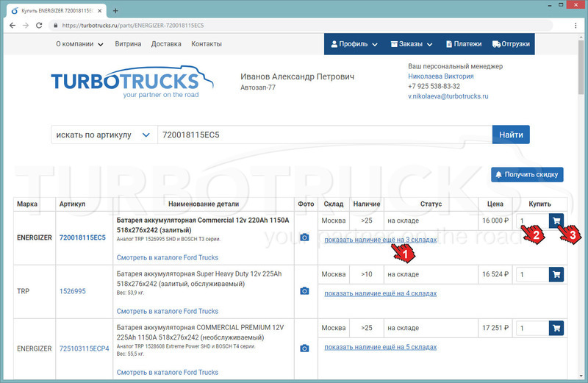Expand the Профиль dropdown
Screen dimensions: 588x383
[354, 44]
